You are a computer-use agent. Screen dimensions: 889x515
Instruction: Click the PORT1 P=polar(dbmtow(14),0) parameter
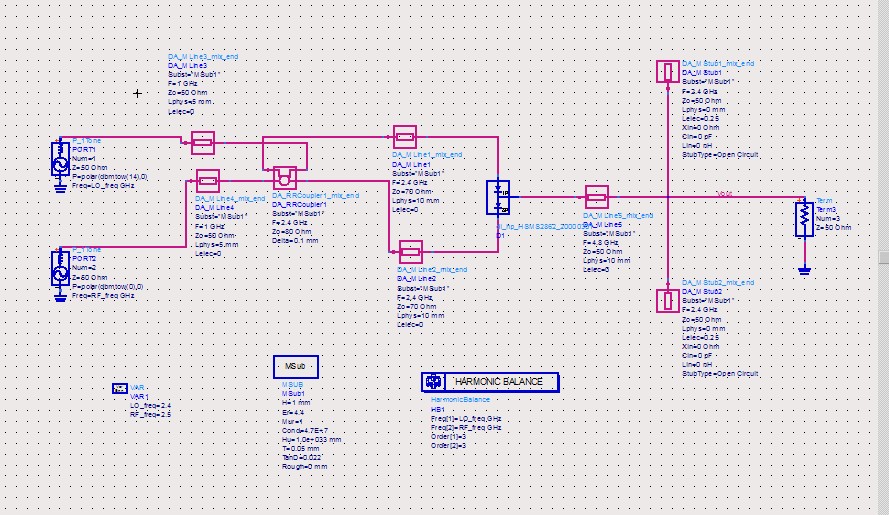[109, 176]
